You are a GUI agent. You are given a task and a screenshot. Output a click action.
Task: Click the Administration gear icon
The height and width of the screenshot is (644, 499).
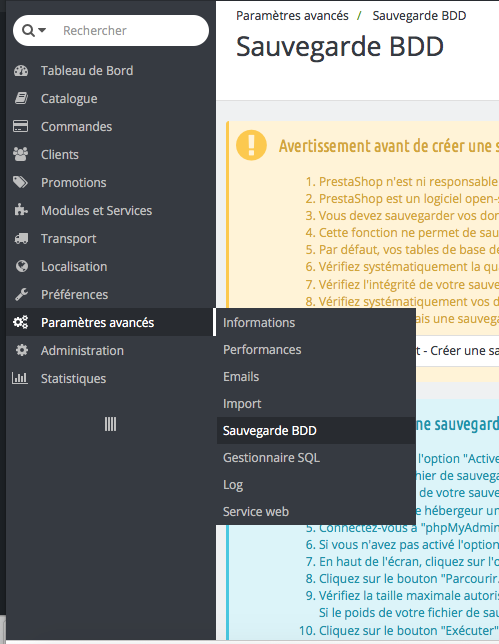click(21, 350)
